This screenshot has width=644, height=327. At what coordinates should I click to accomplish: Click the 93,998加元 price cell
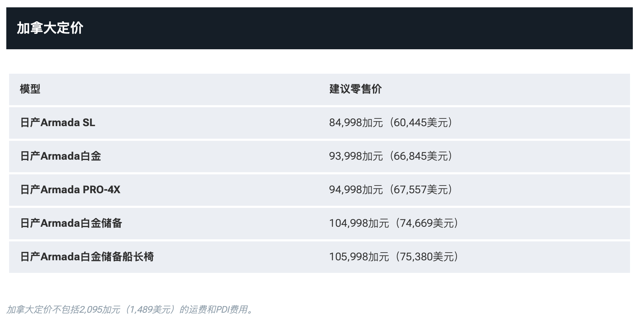pyautogui.click(x=356, y=156)
